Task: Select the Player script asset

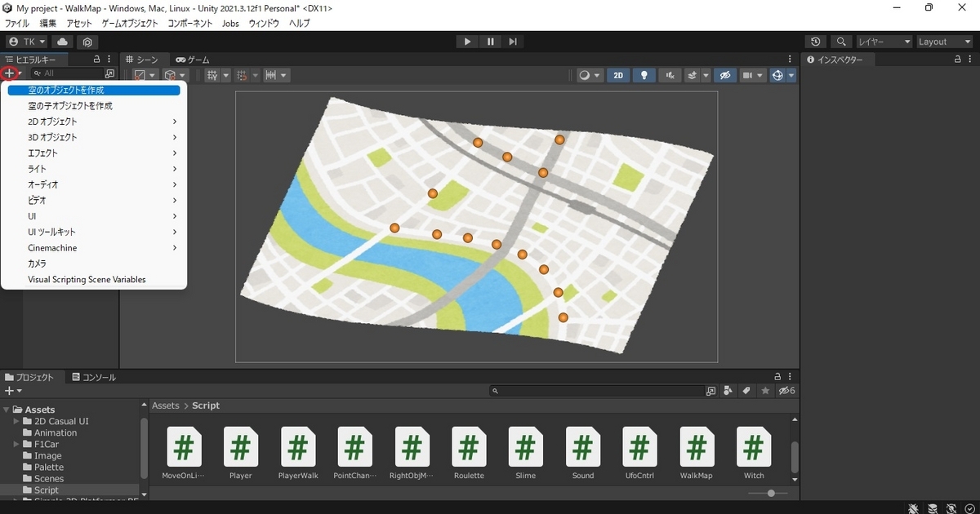Action: pos(241,453)
